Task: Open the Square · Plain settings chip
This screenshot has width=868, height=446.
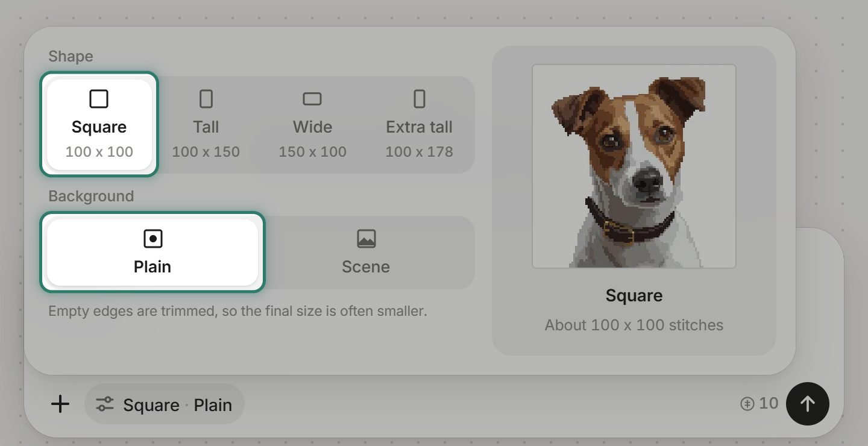Action: coord(165,404)
